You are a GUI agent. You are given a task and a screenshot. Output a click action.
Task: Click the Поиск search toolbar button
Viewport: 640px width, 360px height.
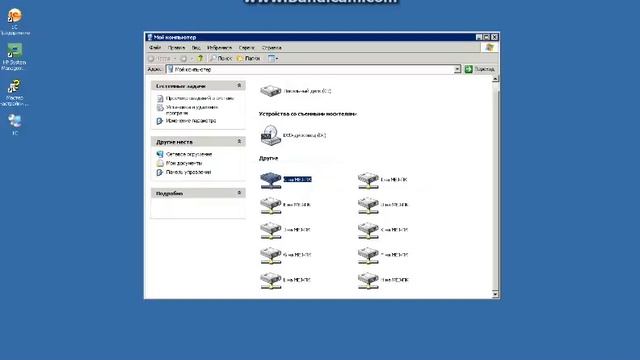tap(221, 58)
